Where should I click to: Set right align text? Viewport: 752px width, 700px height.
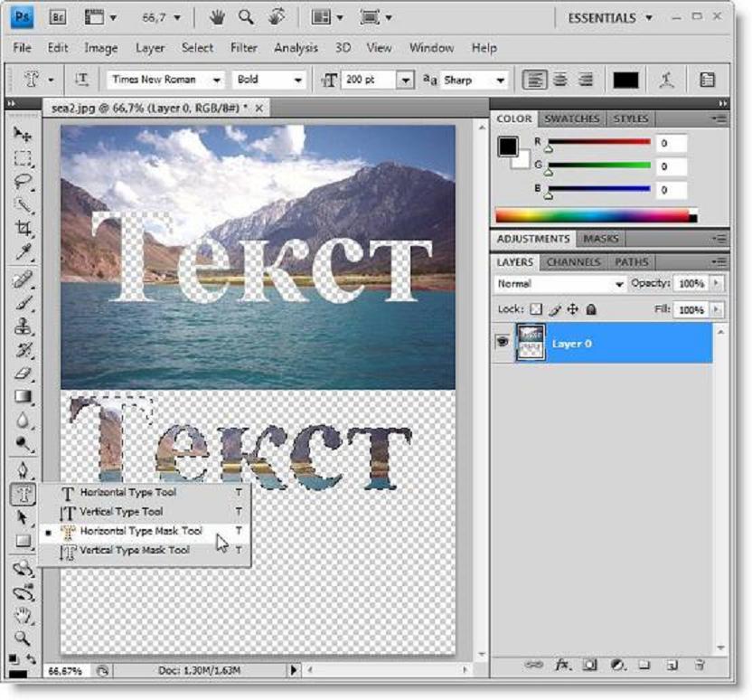(x=585, y=80)
